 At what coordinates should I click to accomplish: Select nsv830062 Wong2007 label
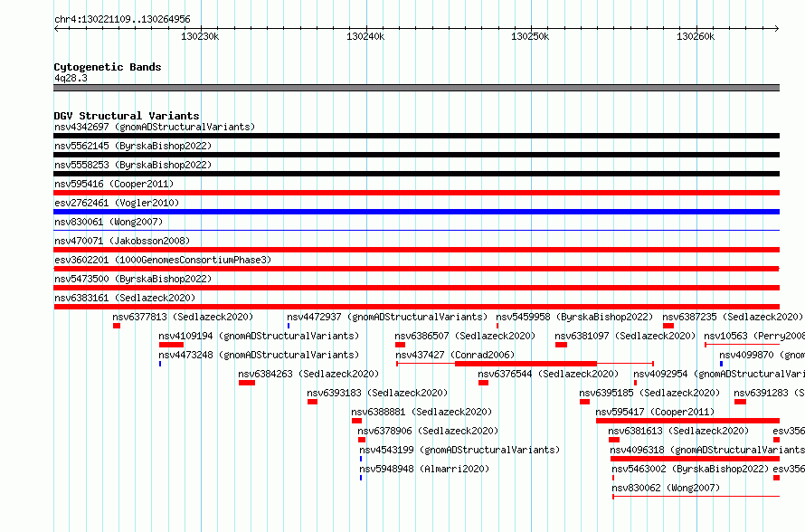[x=666, y=488]
